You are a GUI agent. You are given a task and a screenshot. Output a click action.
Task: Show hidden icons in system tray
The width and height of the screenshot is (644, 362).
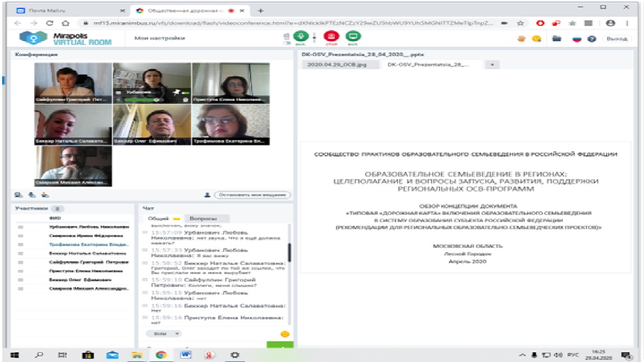point(522,355)
